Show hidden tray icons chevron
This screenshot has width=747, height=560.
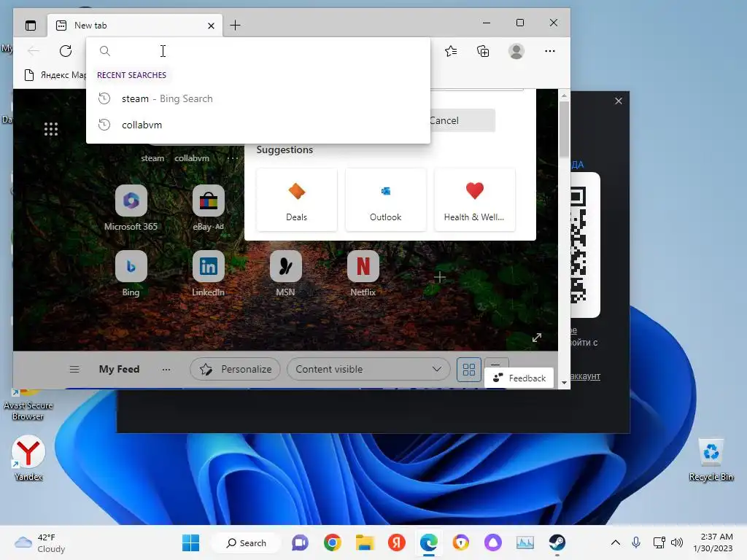point(616,542)
